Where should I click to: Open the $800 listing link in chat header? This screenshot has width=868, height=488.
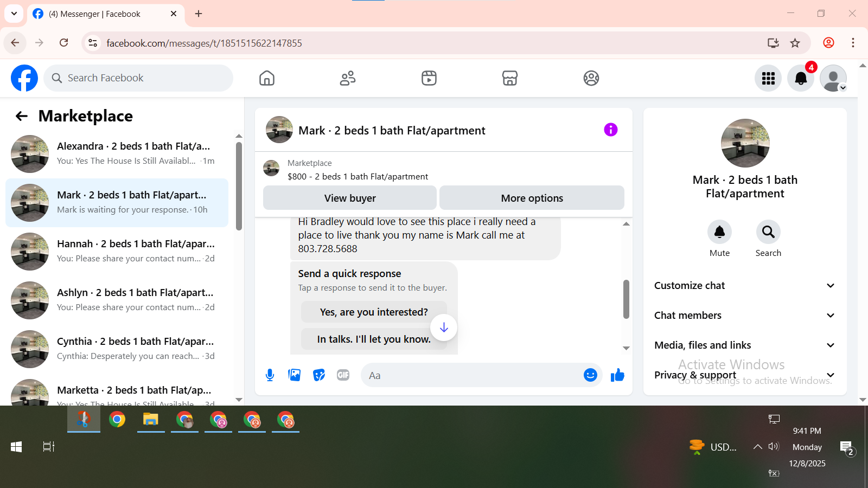[x=358, y=177]
